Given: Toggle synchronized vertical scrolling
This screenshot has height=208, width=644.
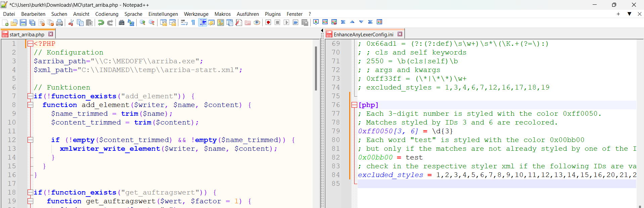Looking at the screenshot, I should pos(164,23).
